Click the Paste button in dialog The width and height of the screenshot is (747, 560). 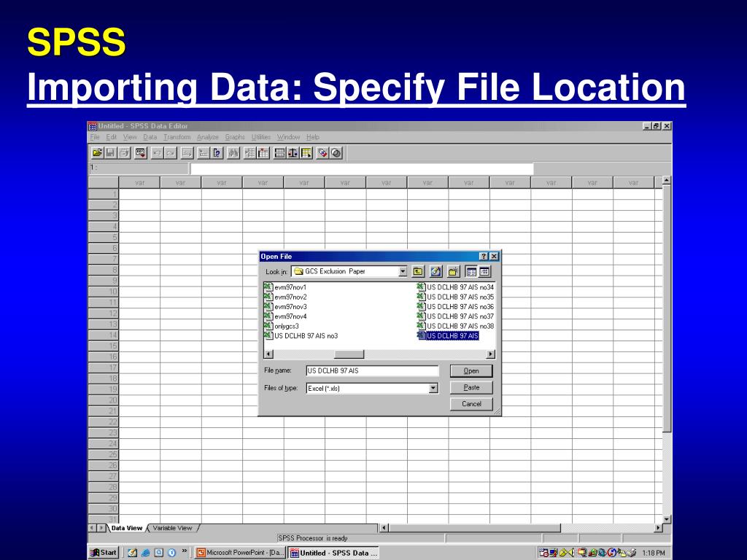[471, 388]
